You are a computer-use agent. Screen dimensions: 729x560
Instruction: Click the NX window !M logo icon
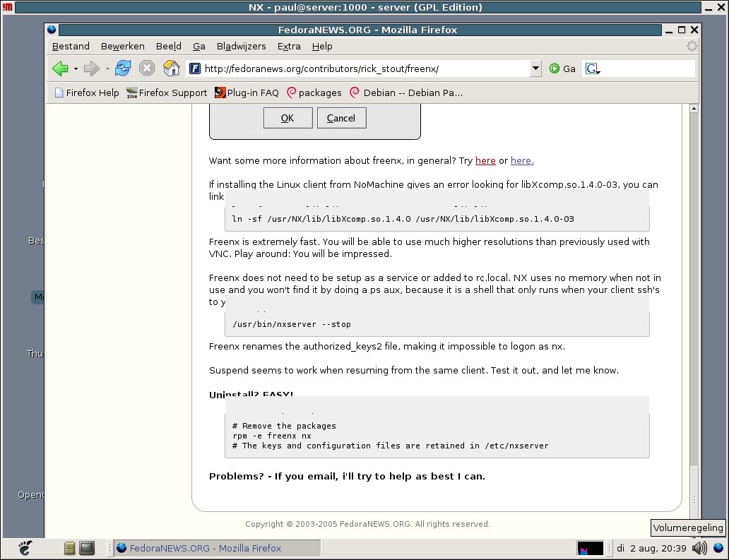click(x=8, y=7)
